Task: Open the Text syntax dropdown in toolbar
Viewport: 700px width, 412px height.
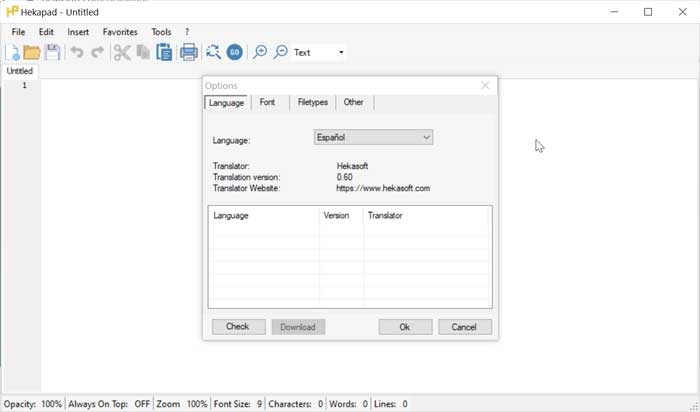Action: pos(319,53)
